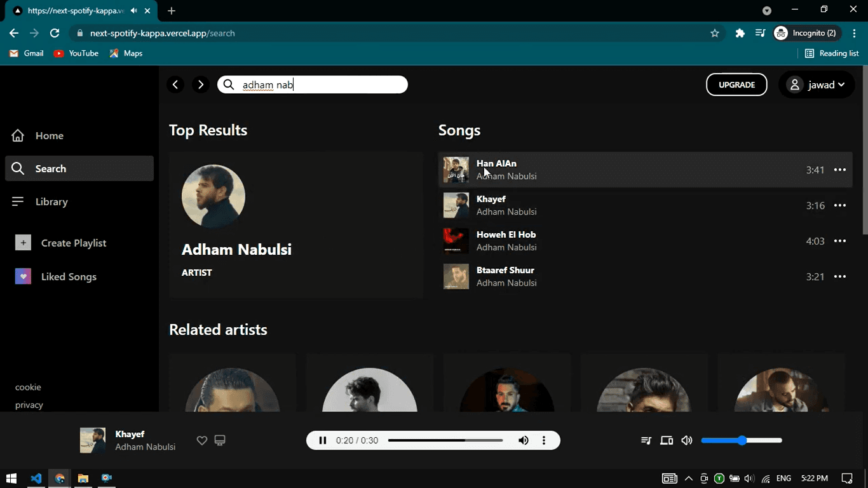868x488 pixels.
Task: Open the browser extensions puzzle icon
Action: coord(740,33)
